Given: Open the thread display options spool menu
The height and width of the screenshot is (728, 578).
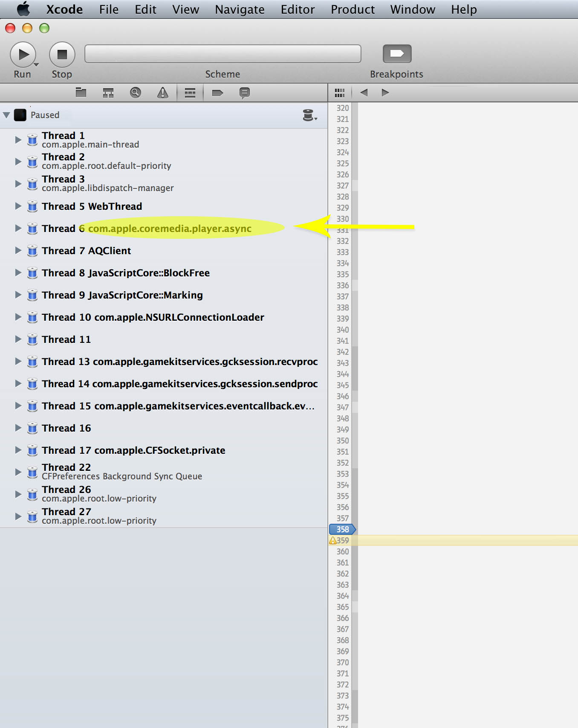Looking at the screenshot, I should (x=310, y=115).
